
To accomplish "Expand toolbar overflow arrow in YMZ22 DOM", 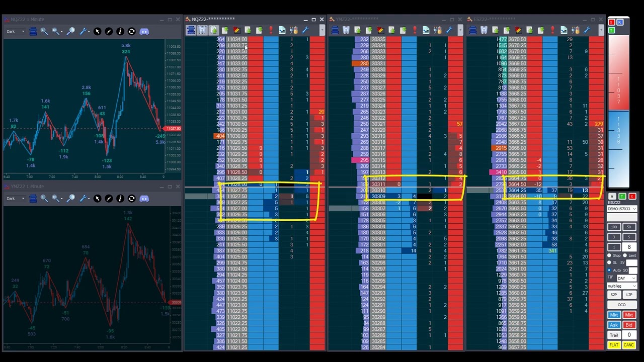I will 460,31.
